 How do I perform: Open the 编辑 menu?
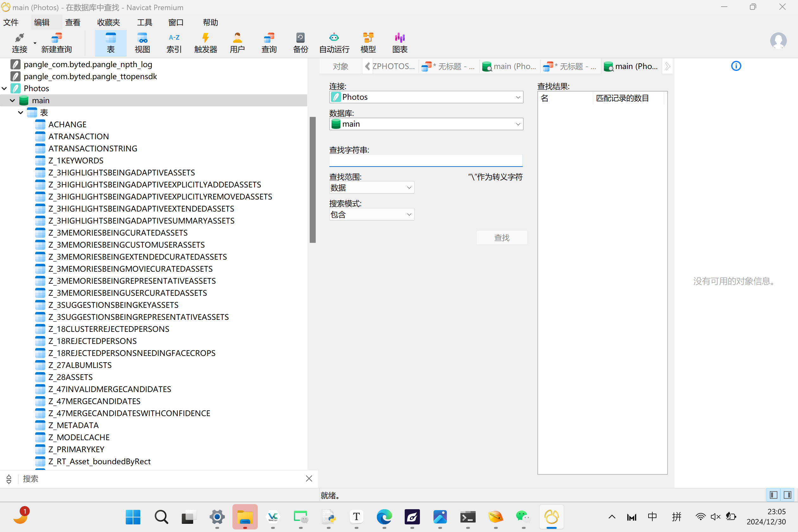[42, 22]
